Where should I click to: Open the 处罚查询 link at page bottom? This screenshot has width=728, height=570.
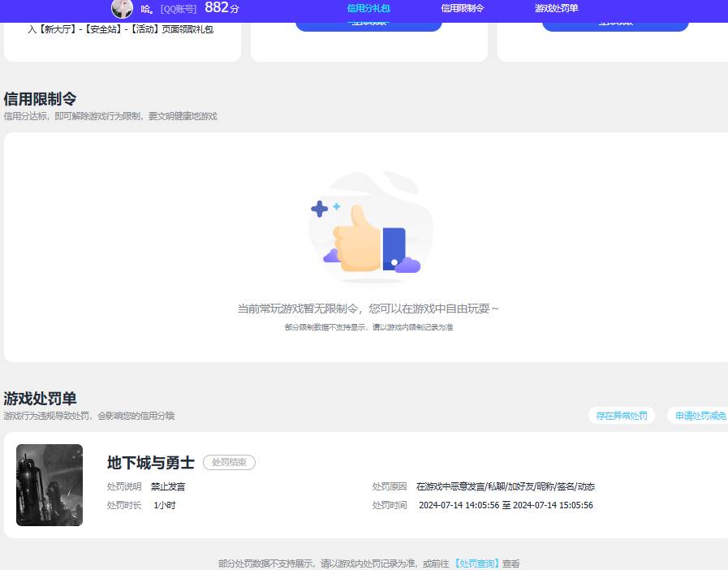[479, 563]
